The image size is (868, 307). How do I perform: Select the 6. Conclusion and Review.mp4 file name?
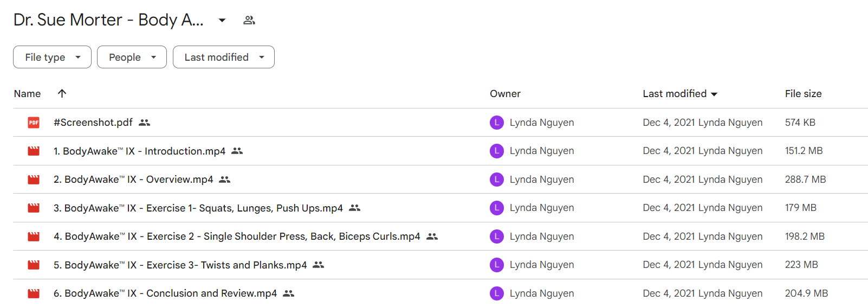click(165, 293)
